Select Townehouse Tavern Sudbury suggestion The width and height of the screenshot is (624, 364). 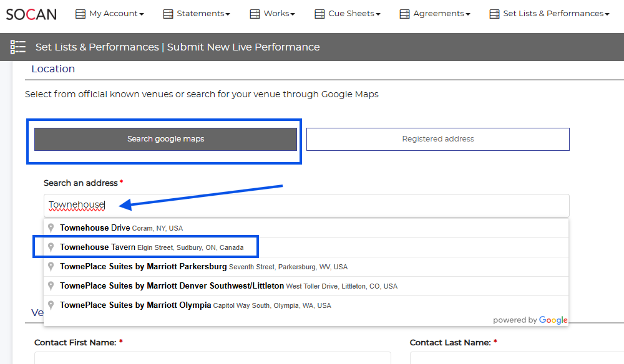pos(152,247)
